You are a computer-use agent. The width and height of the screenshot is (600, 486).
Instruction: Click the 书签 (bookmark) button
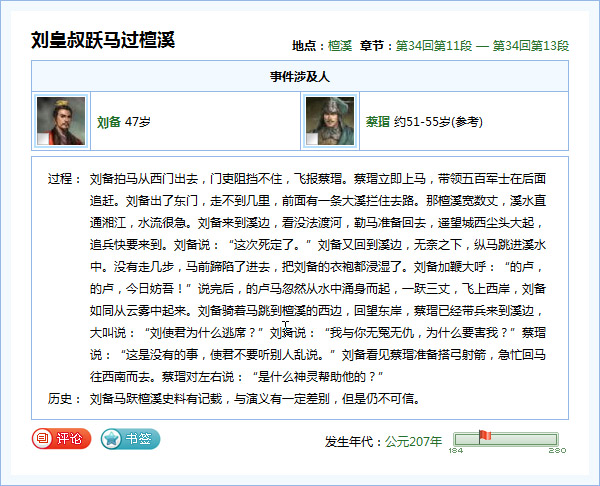pyautogui.click(x=130, y=438)
